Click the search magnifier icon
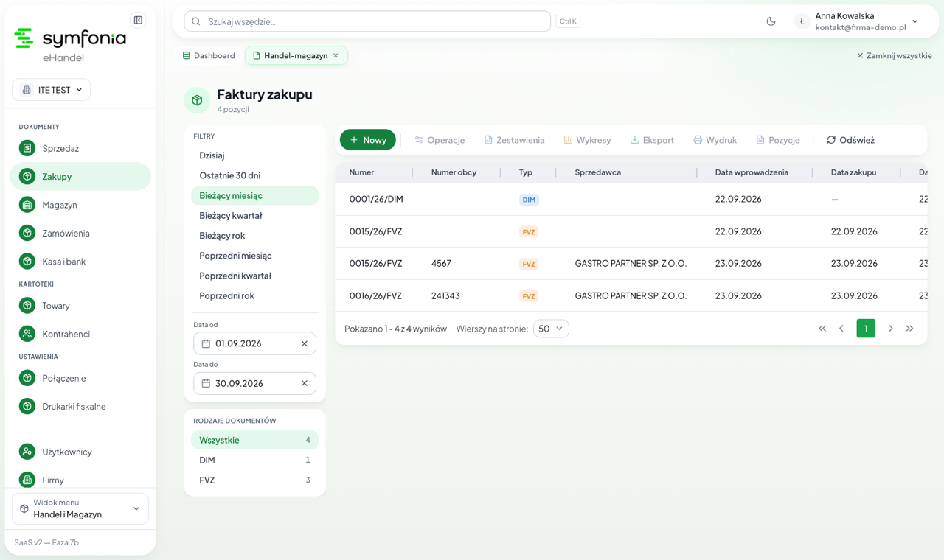Screen dimensions: 944x560 pyautogui.click(x=196, y=21)
